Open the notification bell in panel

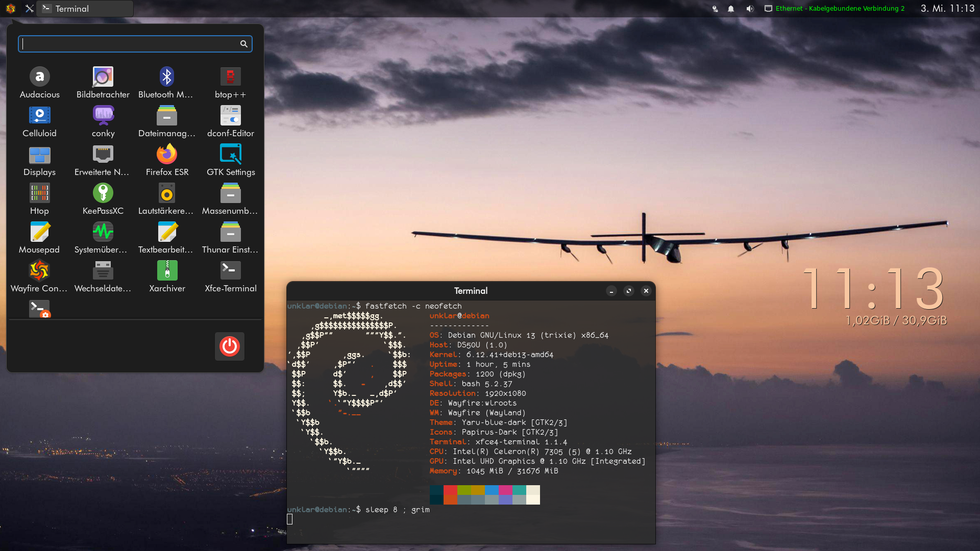[x=731, y=9]
